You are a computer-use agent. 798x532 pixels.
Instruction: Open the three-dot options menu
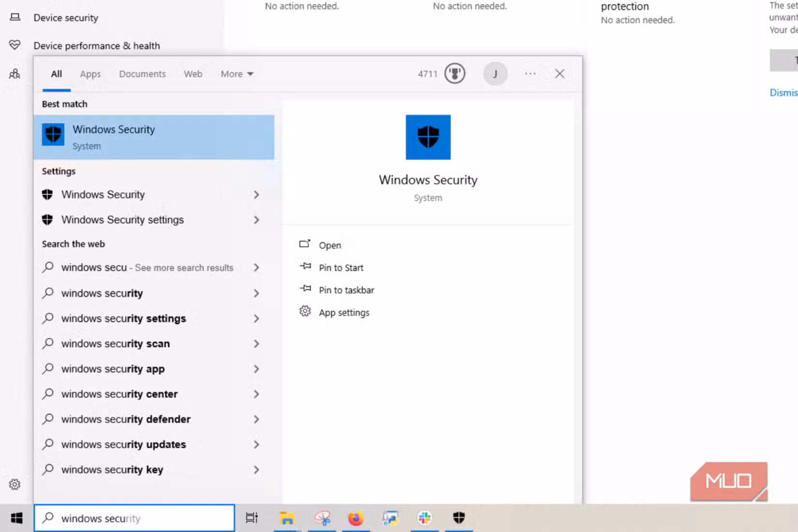(x=530, y=74)
